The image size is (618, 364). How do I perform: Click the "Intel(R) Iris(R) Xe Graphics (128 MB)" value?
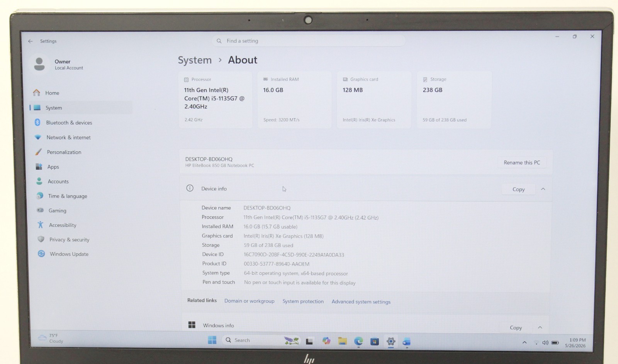(x=284, y=236)
